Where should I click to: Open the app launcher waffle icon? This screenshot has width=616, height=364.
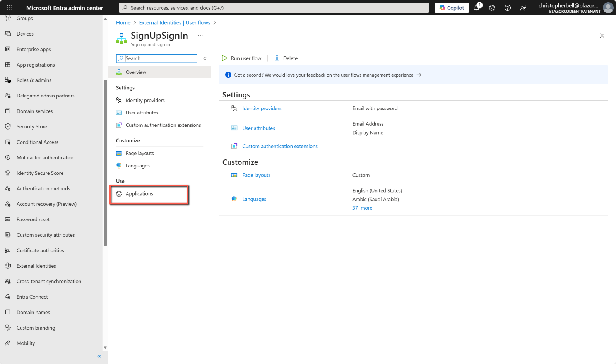point(9,8)
